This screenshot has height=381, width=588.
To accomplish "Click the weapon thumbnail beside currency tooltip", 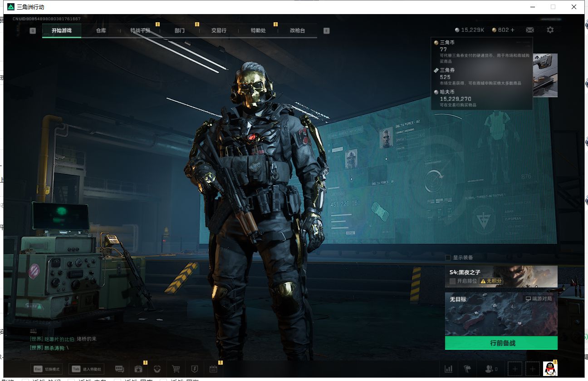I will point(545,75).
